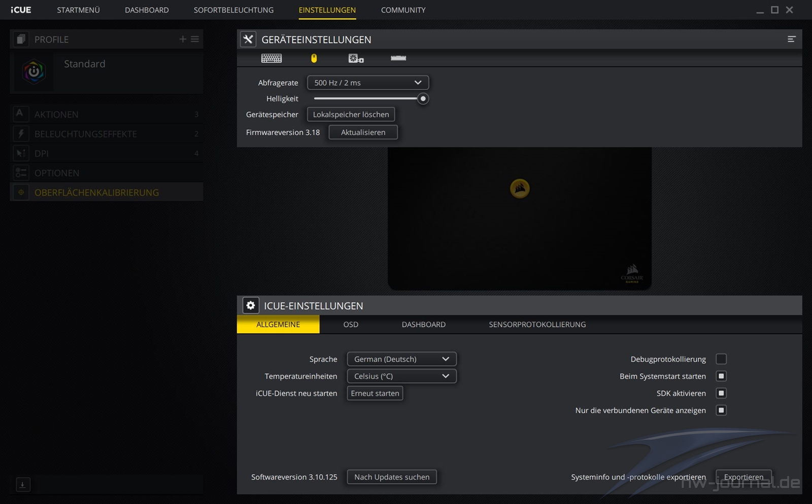The width and height of the screenshot is (812, 504).
Task: Click the Corsair logo on mousepad
Action: [x=520, y=189]
